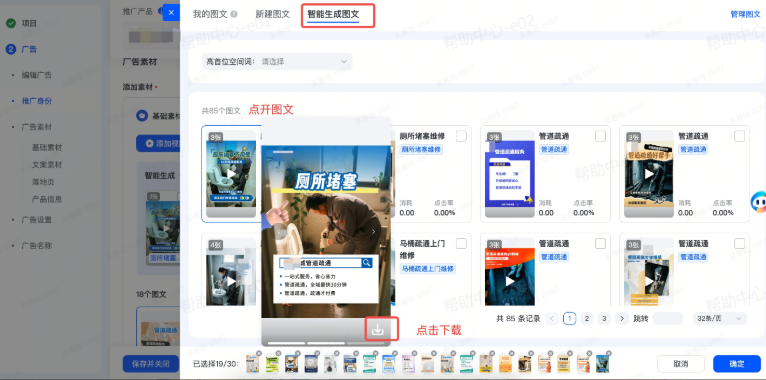
Task: Go to the next page with right arrow
Action: tap(622, 318)
